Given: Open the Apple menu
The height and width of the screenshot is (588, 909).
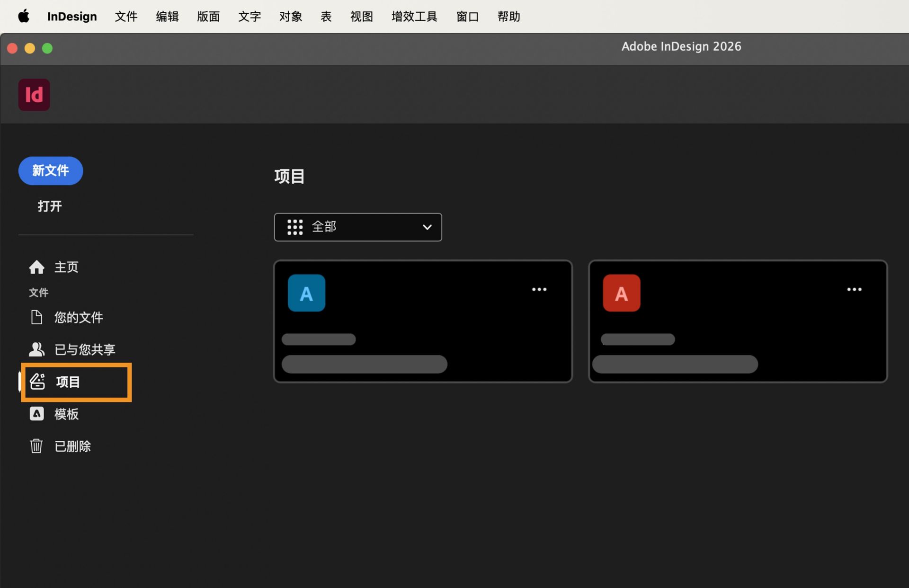Looking at the screenshot, I should click(x=24, y=16).
